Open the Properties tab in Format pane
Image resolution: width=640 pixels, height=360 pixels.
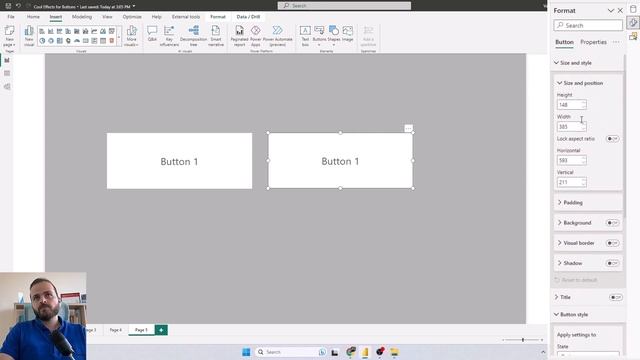593,42
